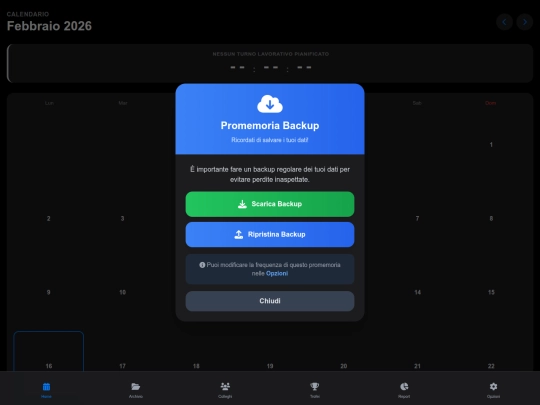Screen dimensions: 540x405
Task: Click the 'Ricordati di salvare i tuoi dati' subtitle
Action: click(x=270, y=140)
